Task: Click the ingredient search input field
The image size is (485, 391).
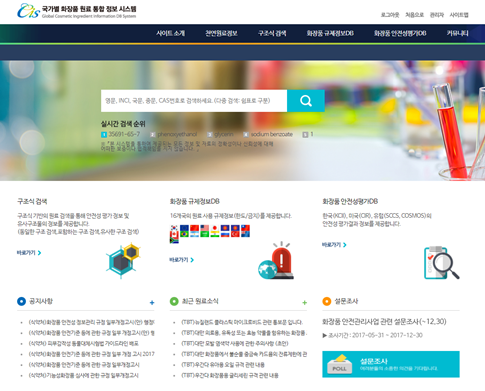Action: [194, 101]
